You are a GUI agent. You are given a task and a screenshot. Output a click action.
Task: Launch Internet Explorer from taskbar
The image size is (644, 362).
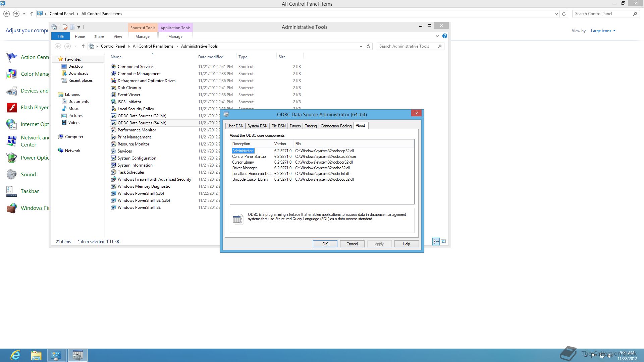(15, 355)
